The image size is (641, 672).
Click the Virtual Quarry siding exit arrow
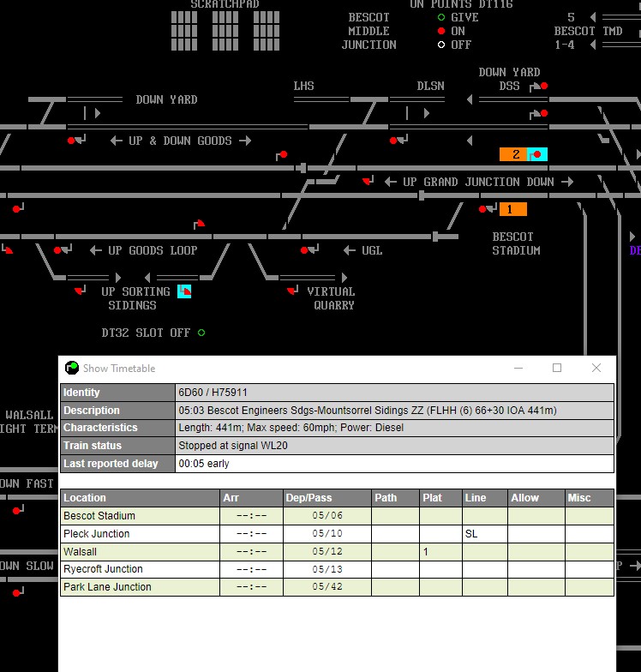(x=344, y=278)
